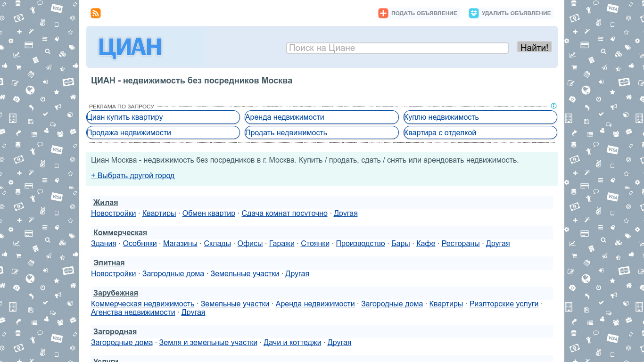Select ad suggestion Квартира с отделкой
Viewport: 644px width, 362px height.
click(x=480, y=133)
